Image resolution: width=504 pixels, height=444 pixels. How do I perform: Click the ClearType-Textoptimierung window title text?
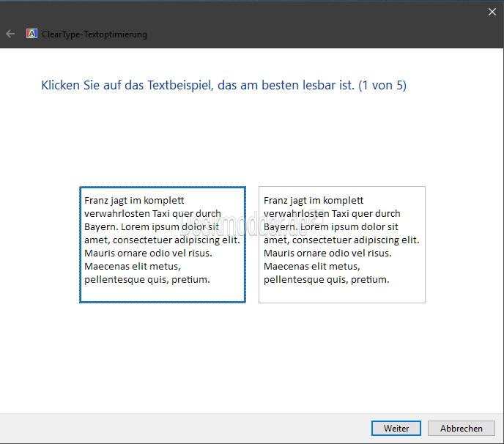point(94,34)
